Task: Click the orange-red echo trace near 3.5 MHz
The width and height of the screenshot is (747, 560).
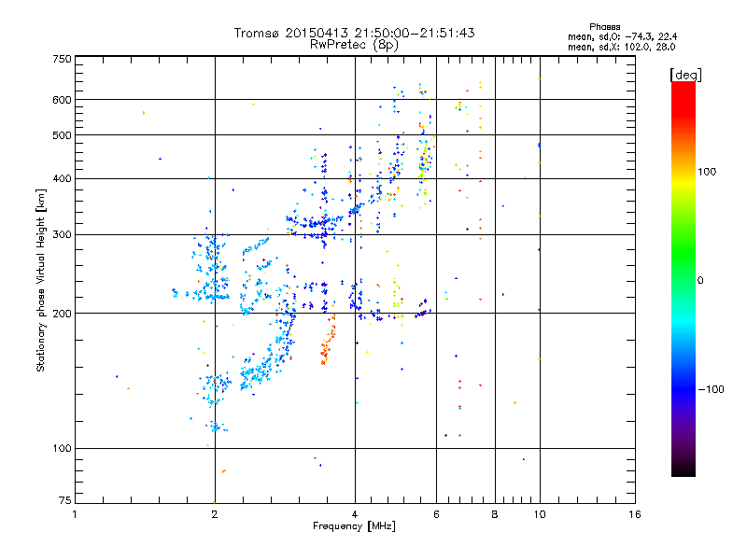Action: (x=328, y=341)
